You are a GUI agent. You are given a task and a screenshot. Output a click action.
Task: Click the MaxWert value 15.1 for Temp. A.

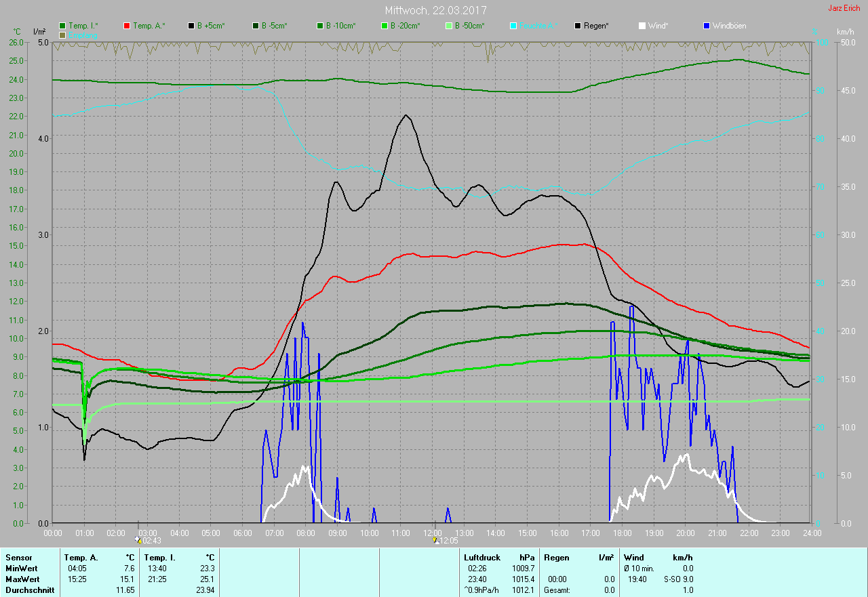coord(129,579)
